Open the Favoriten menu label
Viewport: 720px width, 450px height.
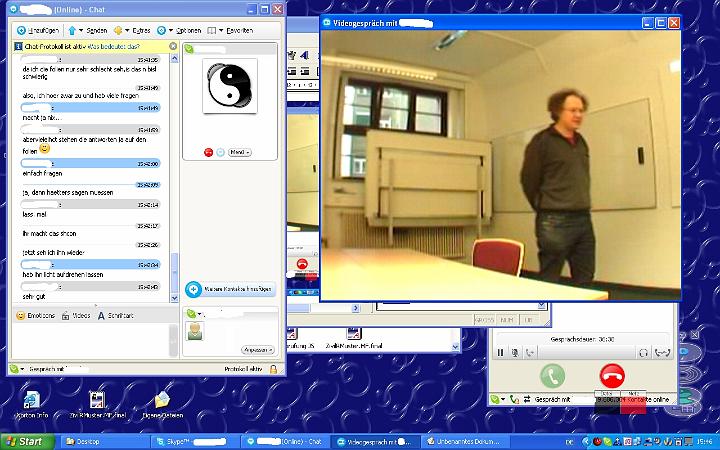pos(239,31)
